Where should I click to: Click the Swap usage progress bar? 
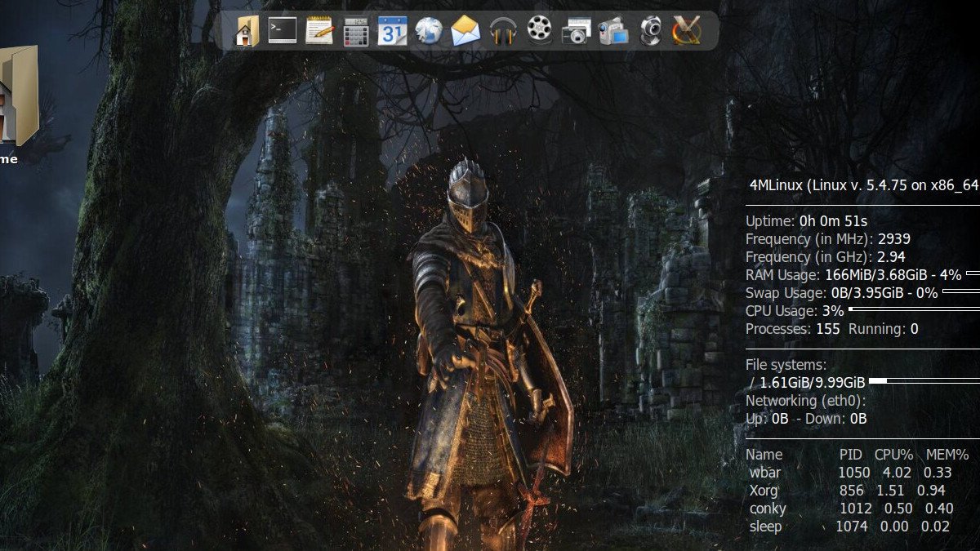coord(960,293)
